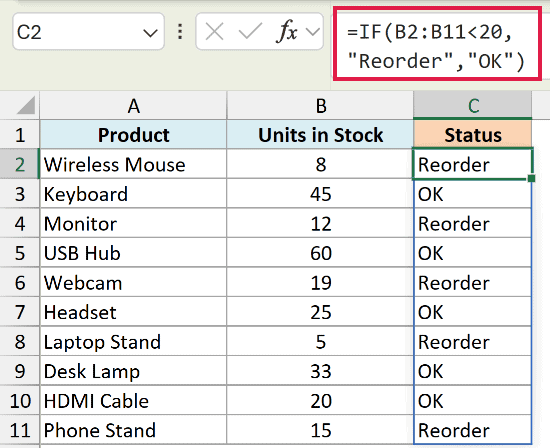
Task: Select row 5 header
Action: click(x=20, y=253)
